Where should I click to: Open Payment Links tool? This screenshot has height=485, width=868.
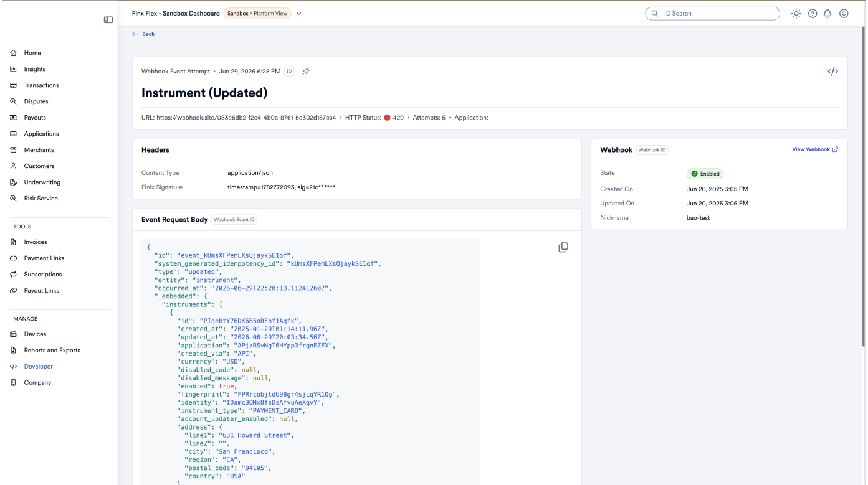pos(44,258)
